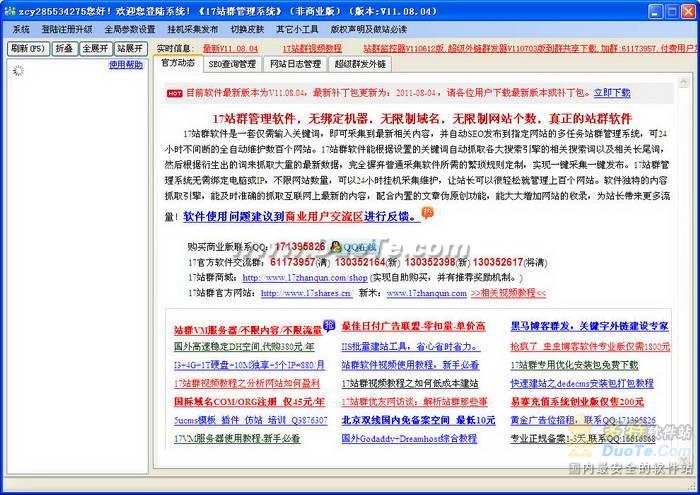The height and width of the screenshot is (495, 700).
Task: Open I3+4G+1T硬盘 server offer link
Action: click(x=249, y=365)
